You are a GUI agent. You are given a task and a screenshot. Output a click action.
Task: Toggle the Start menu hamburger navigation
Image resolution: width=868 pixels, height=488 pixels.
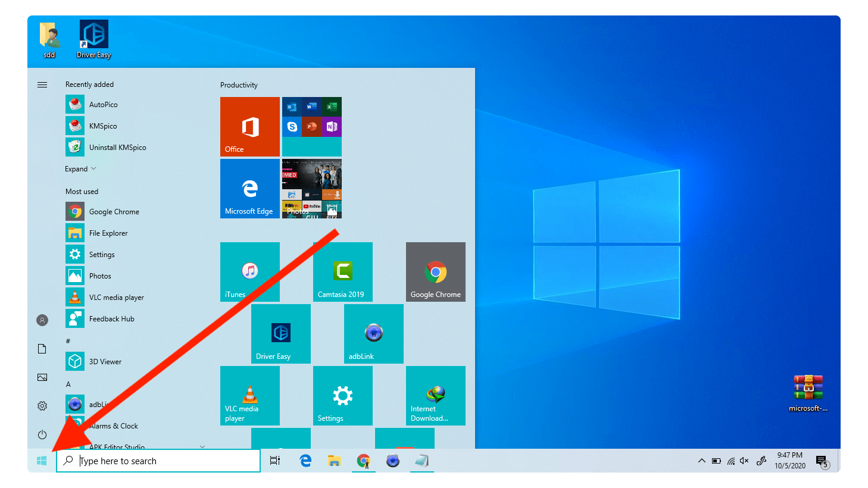click(42, 85)
